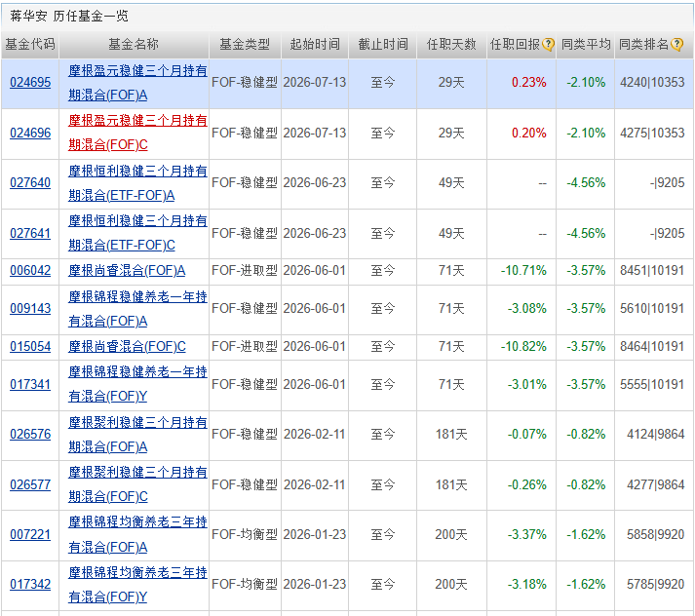
Task: Open fund code 024696
Action: pyautogui.click(x=30, y=133)
